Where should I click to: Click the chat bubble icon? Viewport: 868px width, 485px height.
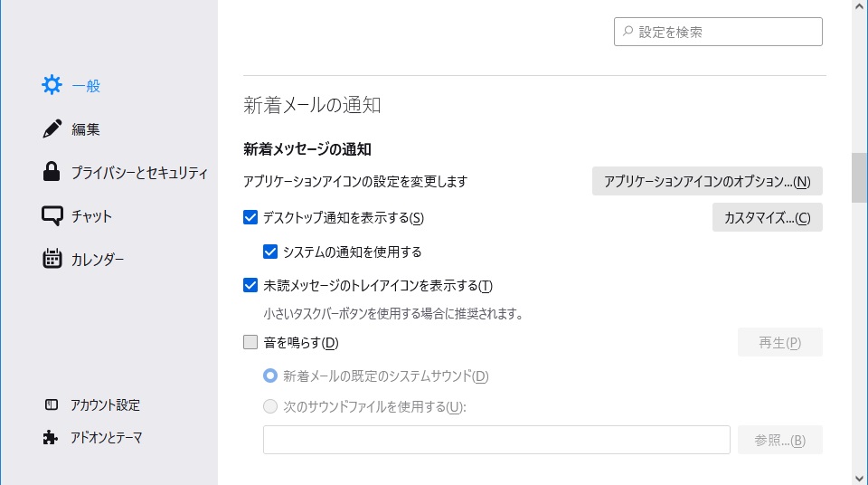click(52, 216)
